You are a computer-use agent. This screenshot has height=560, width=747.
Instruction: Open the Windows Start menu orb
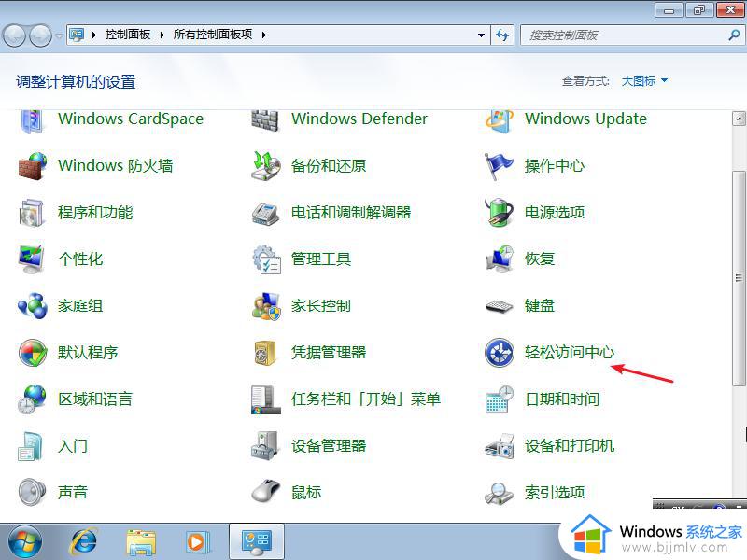point(25,542)
